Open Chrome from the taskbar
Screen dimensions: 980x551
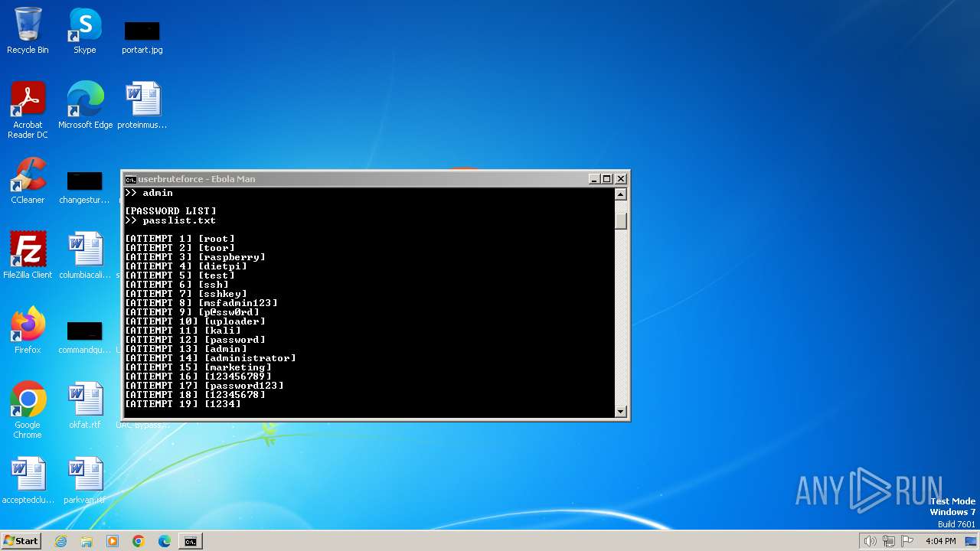coord(139,541)
